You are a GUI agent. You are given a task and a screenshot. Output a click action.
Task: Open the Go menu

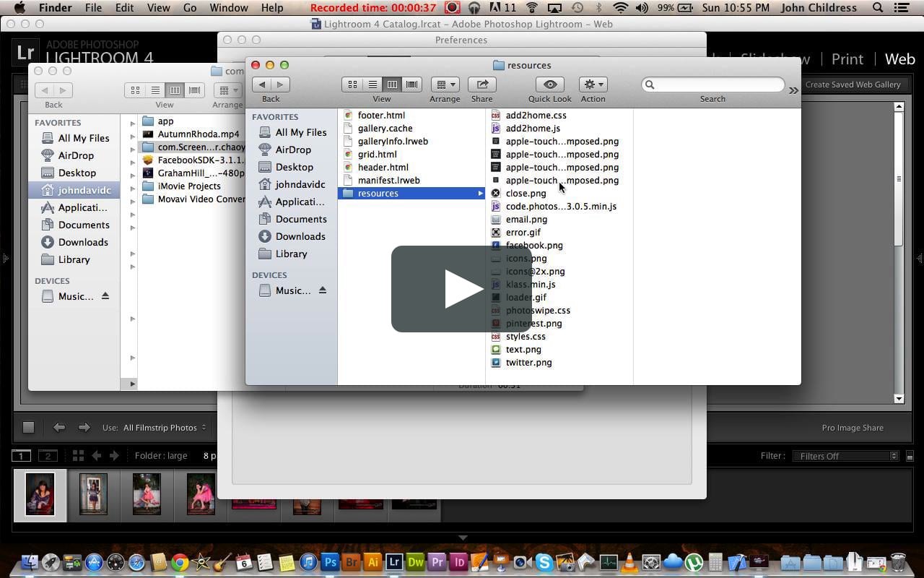tap(190, 8)
